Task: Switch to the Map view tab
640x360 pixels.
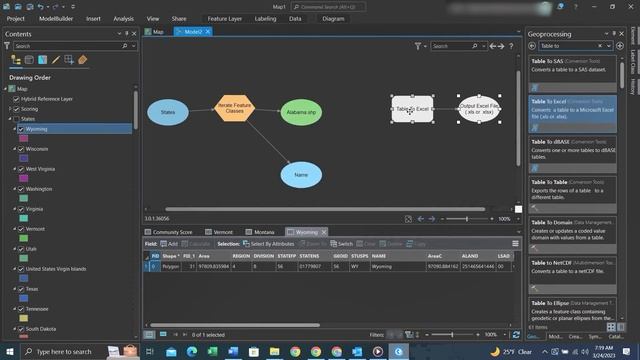Action: 154,31
